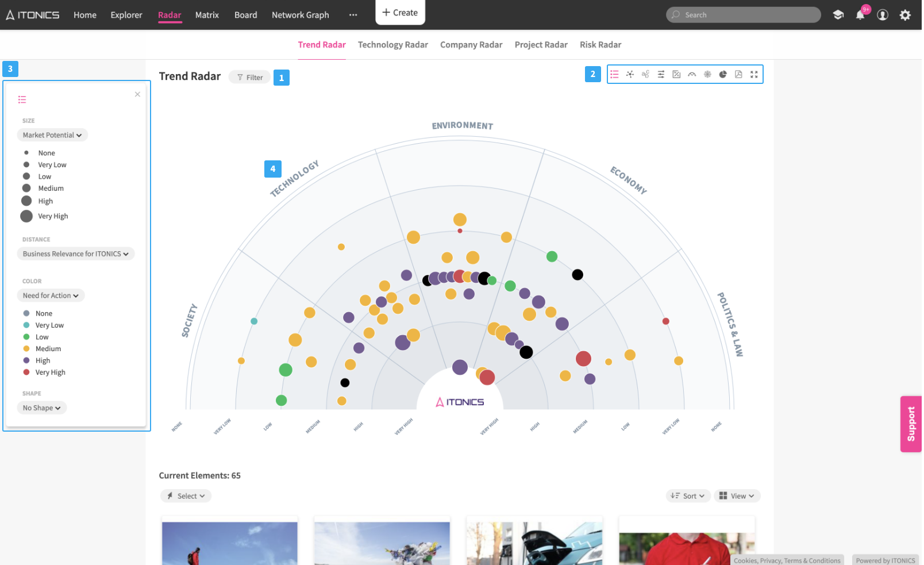Click the Create button
Image resolution: width=924 pixels, height=565 pixels.
[x=401, y=13]
